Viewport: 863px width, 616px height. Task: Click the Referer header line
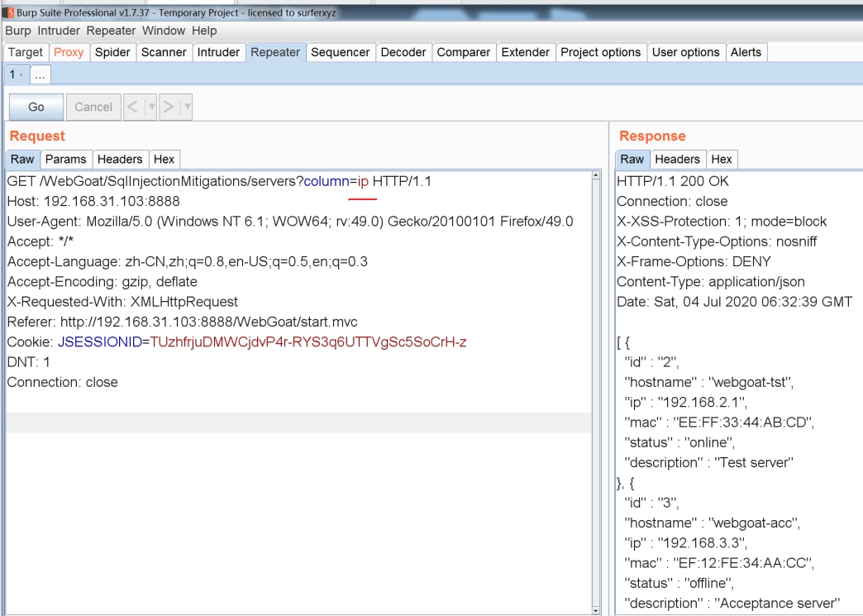pyautogui.click(x=182, y=322)
